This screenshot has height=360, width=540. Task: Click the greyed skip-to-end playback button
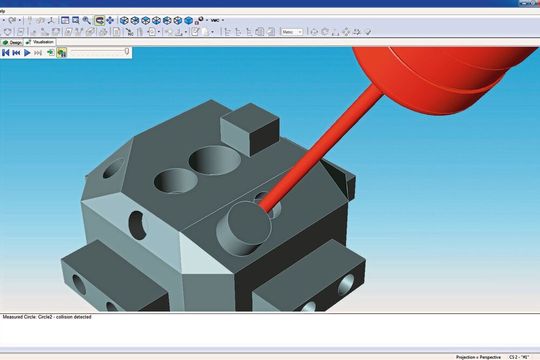(x=38, y=53)
